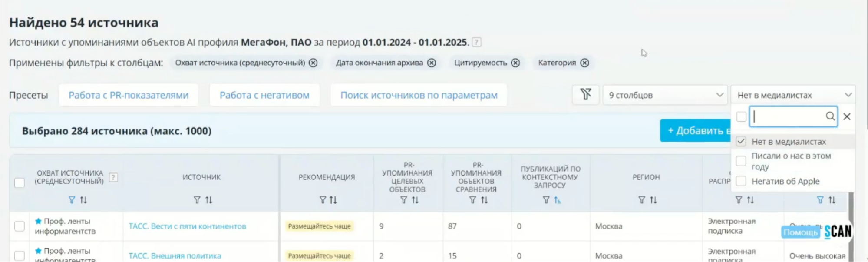868x262 pixels.
Task: Click the search magnifier in medialist search
Action: [830, 116]
